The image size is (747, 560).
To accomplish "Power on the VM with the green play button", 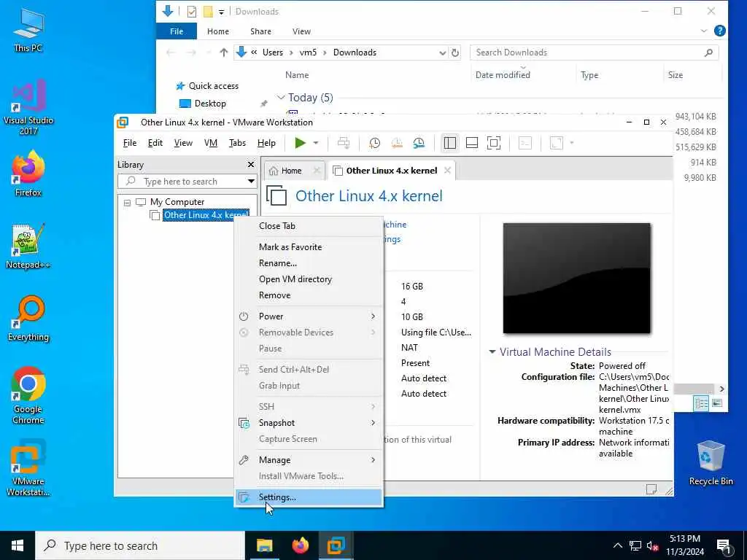I will pos(300,143).
